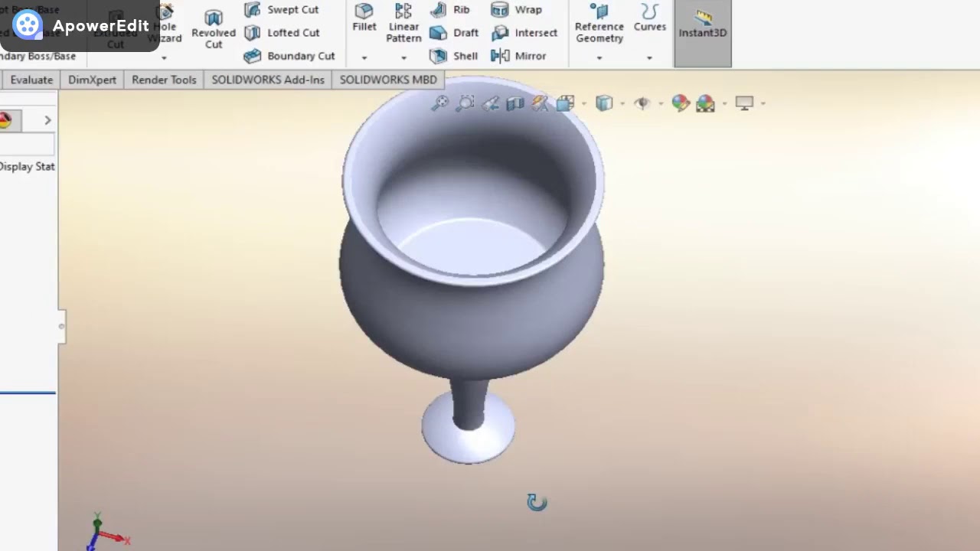Screen dimensions: 980x551
Task: Open the Apply Scene dropdown arrow
Action: (x=724, y=103)
